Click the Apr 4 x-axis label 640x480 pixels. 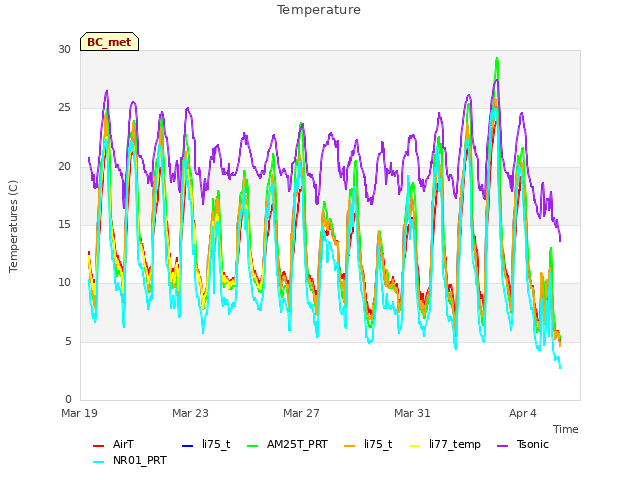coord(523,413)
